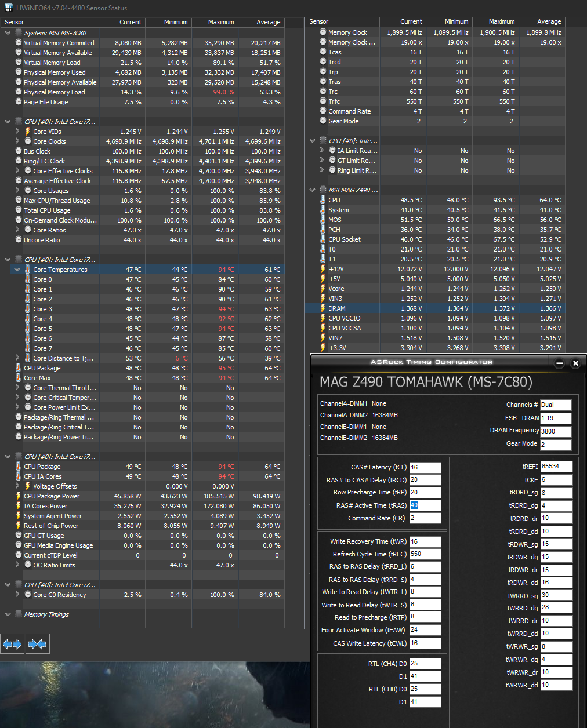Collapse the Memory Timings group
The image size is (587, 728).
coord(8,614)
